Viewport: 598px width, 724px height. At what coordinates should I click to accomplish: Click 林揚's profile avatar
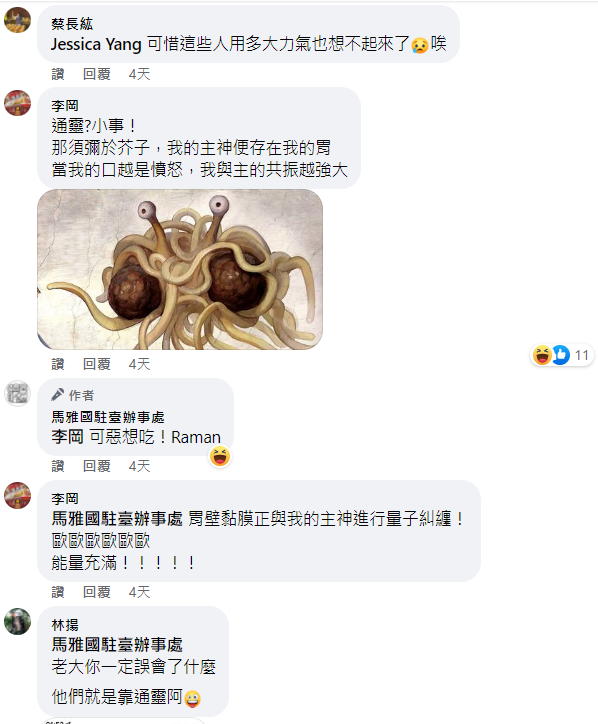pyautogui.click(x=18, y=621)
